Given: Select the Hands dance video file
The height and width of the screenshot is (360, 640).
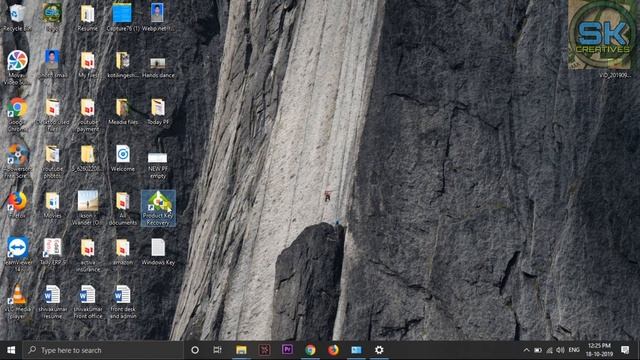Looking at the screenshot, I should [158, 67].
